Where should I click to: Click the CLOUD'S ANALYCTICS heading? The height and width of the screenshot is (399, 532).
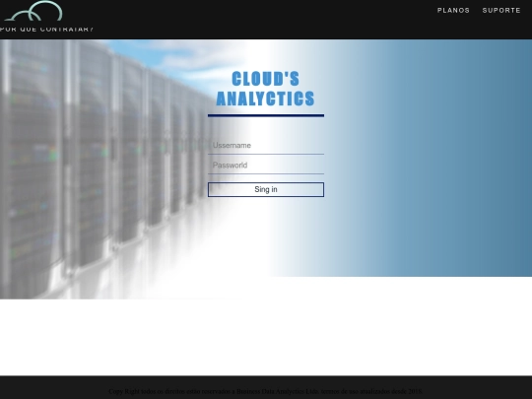pos(266,89)
